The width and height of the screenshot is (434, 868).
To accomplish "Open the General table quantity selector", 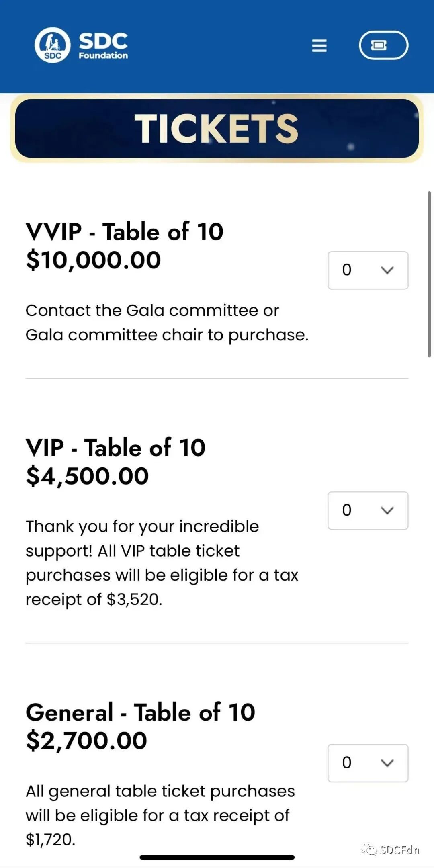I will (x=368, y=763).
